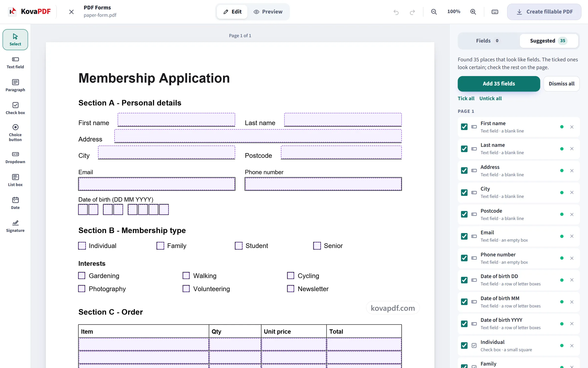Viewport: 588px width, 368px height.
Task: Untick the Individual suggestion checkbox
Action: point(464,346)
